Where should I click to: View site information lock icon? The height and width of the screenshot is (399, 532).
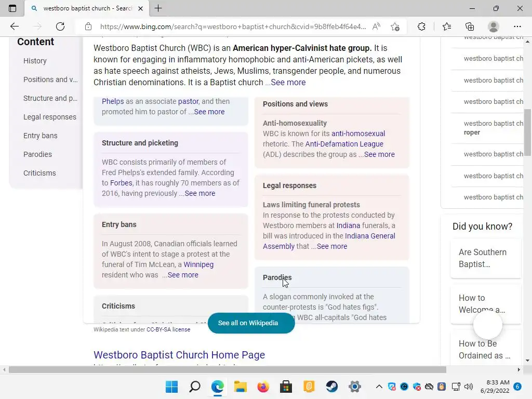(x=88, y=26)
